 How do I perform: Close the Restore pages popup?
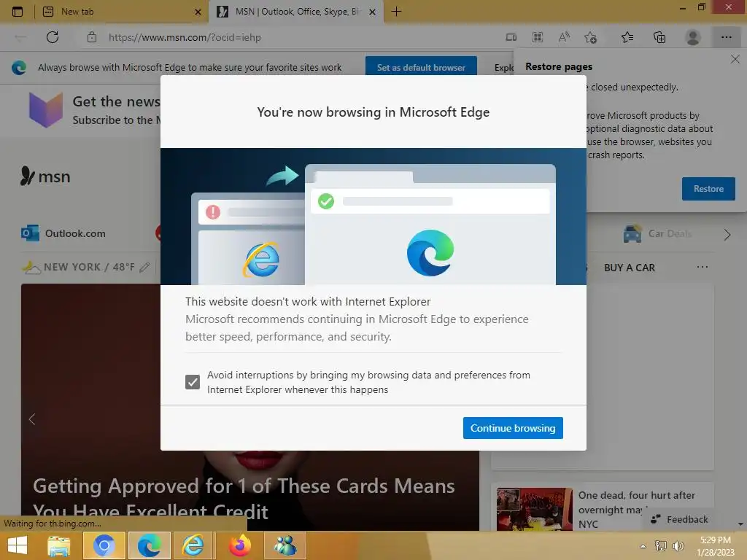point(735,59)
